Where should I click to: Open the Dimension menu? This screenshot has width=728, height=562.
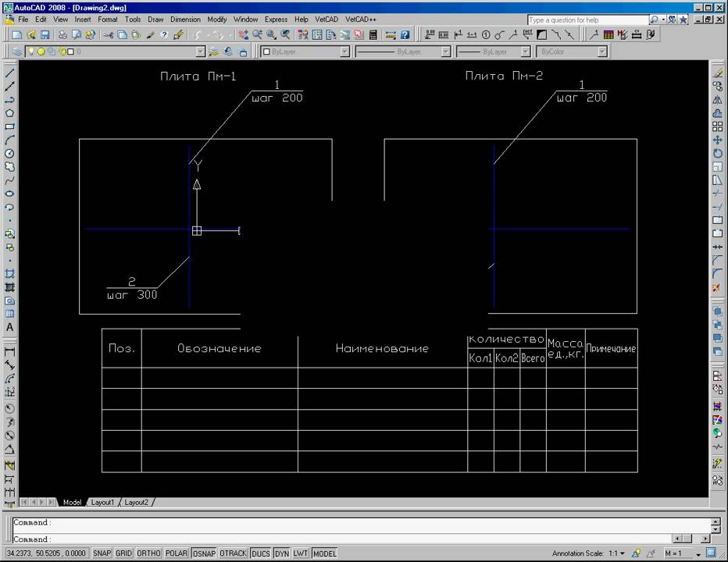185,19
